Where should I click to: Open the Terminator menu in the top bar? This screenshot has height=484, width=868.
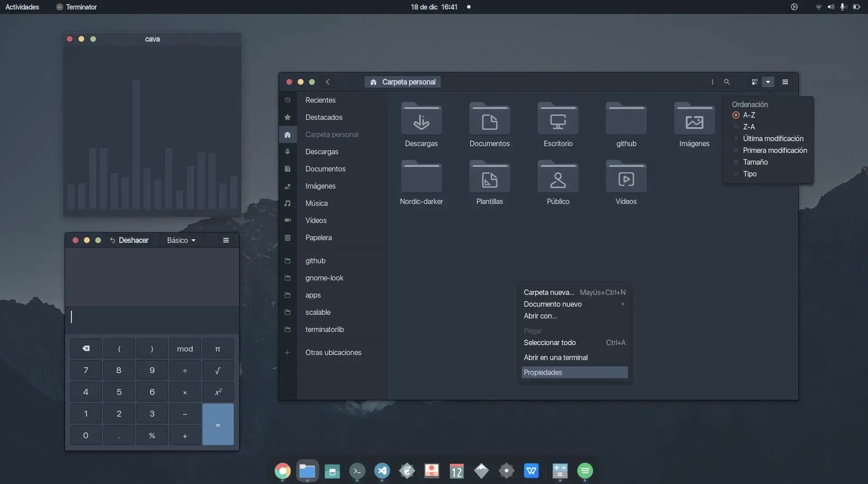(76, 7)
